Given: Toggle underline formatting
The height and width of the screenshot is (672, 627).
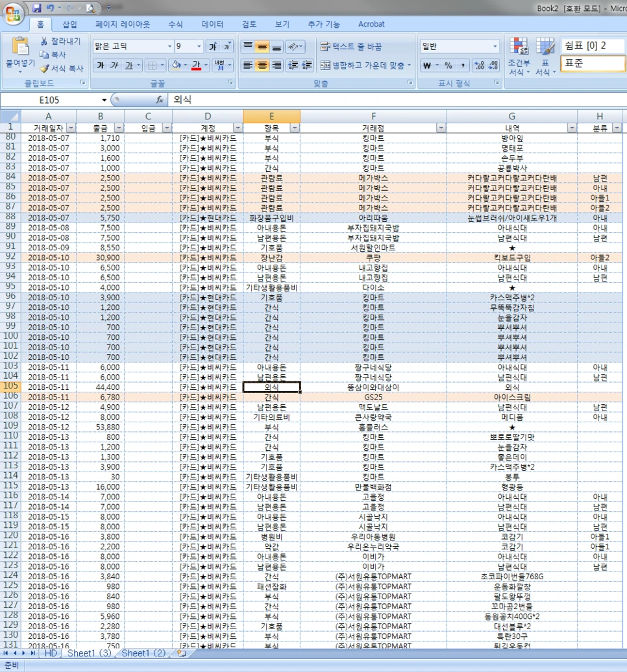Looking at the screenshot, I should point(129,65).
